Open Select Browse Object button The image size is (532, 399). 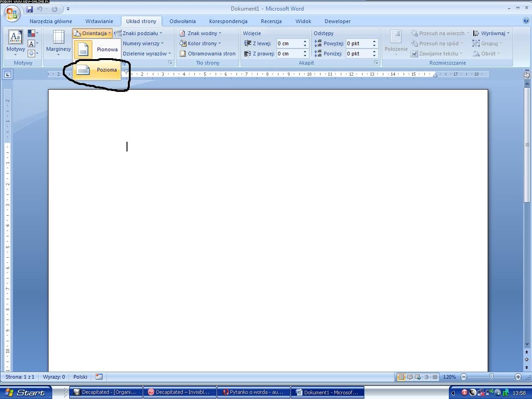tap(527, 360)
